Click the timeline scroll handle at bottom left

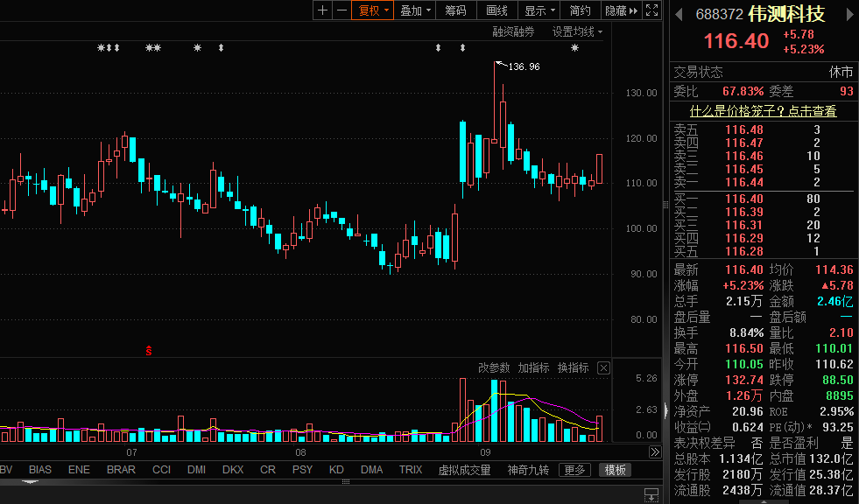pyautogui.click(x=30, y=482)
